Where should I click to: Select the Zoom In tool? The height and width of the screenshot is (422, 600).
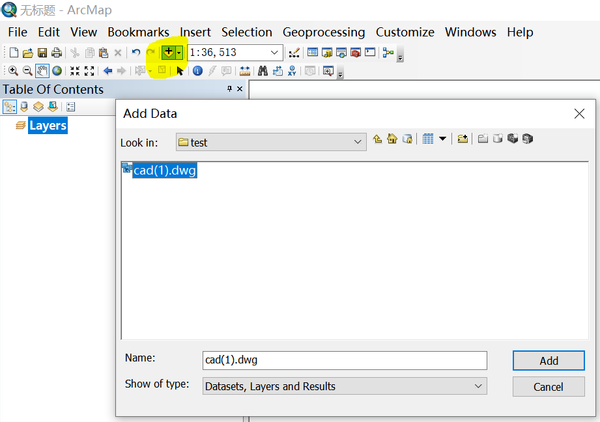coord(13,71)
